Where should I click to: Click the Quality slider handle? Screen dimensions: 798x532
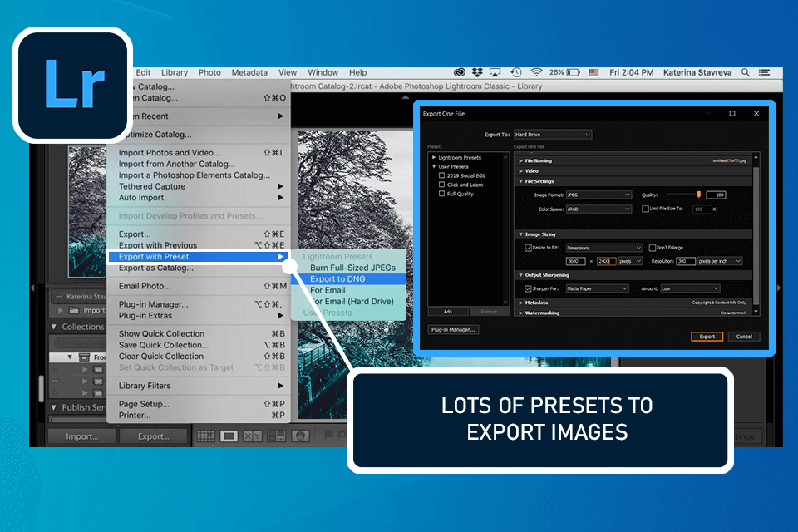699,195
